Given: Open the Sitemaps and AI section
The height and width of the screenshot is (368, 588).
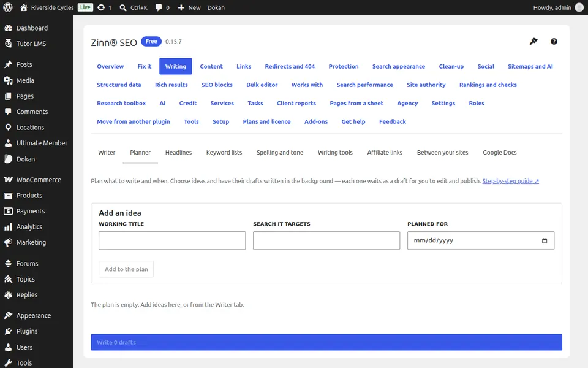Looking at the screenshot, I should tap(530, 66).
